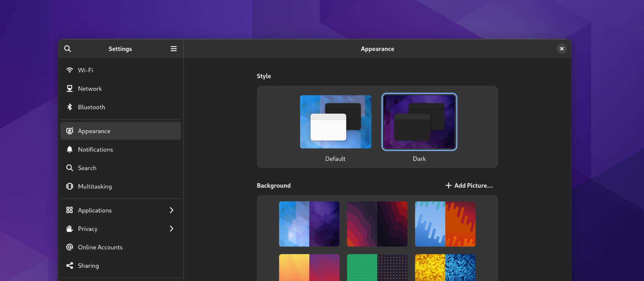Close the Settings window
The image size is (644, 281).
pos(562,49)
